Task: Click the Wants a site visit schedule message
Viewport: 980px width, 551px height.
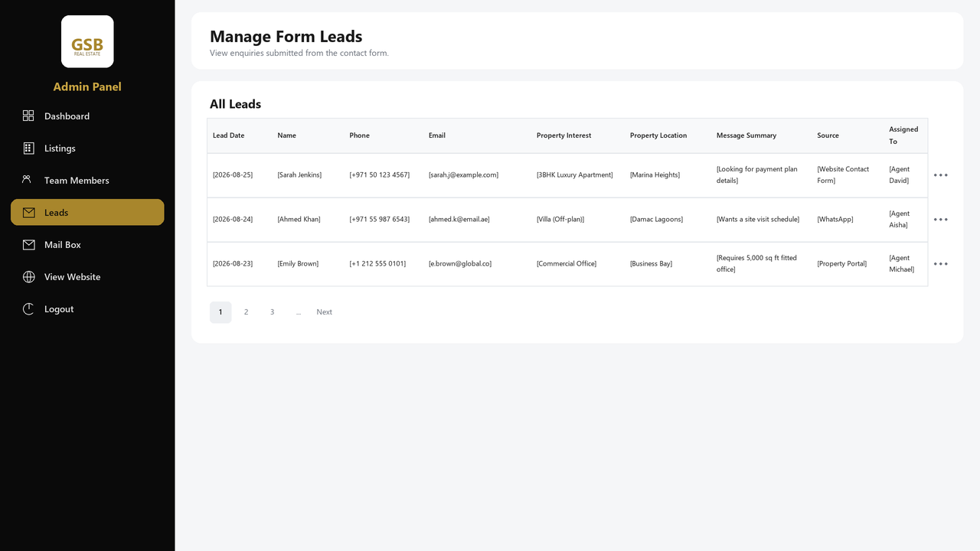Action: (x=758, y=220)
